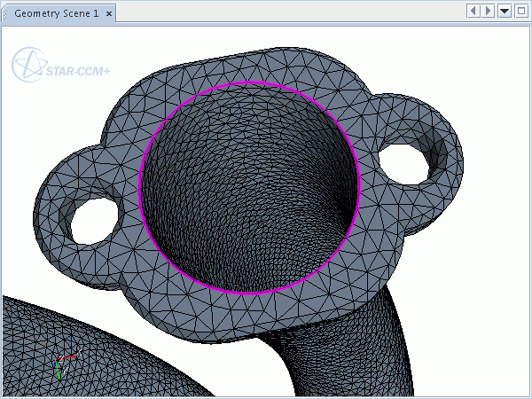Close the Geometry Scene 1 tab

[109, 14]
